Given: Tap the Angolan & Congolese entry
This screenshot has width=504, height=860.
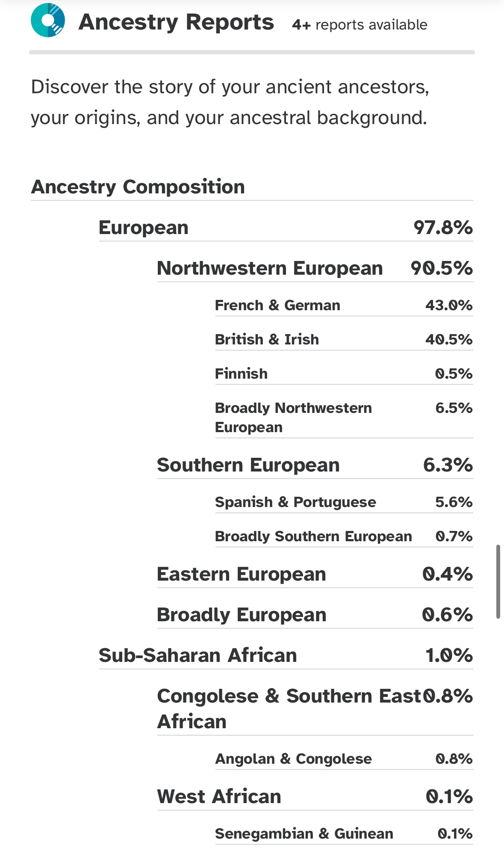Looking at the screenshot, I should click(344, 759).
